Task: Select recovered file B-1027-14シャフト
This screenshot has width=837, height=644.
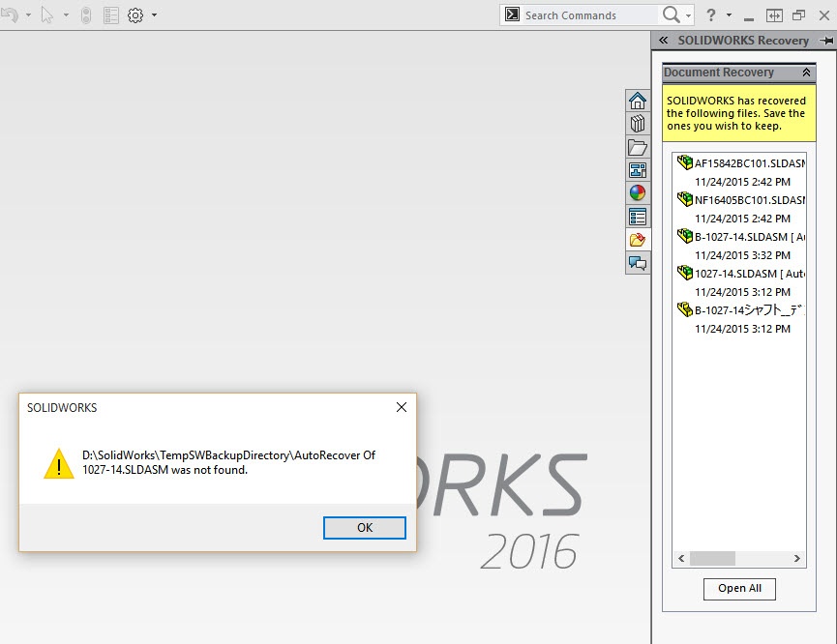Action: pos(750,310)
